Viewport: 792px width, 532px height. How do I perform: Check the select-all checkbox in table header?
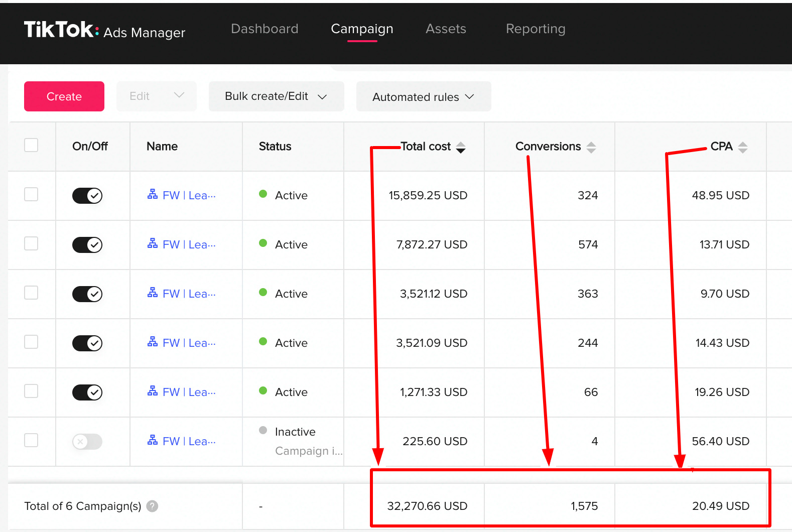pos(31,145)
